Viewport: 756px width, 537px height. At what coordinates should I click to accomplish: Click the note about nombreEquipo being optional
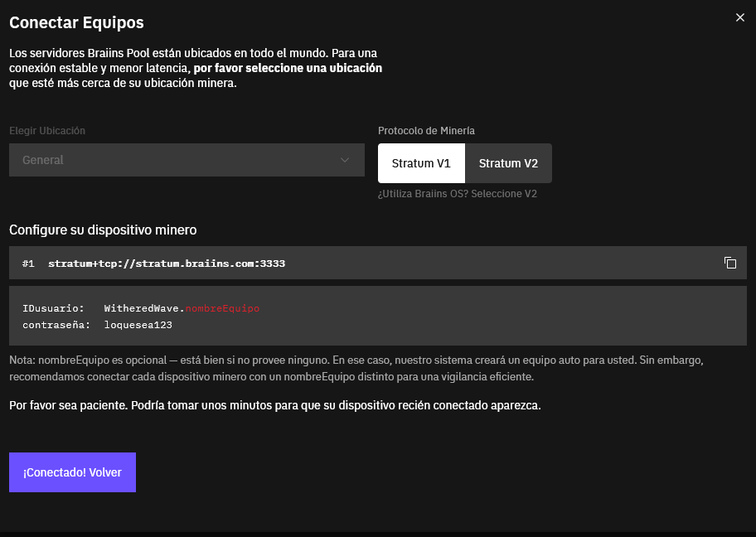click(356, 370)
